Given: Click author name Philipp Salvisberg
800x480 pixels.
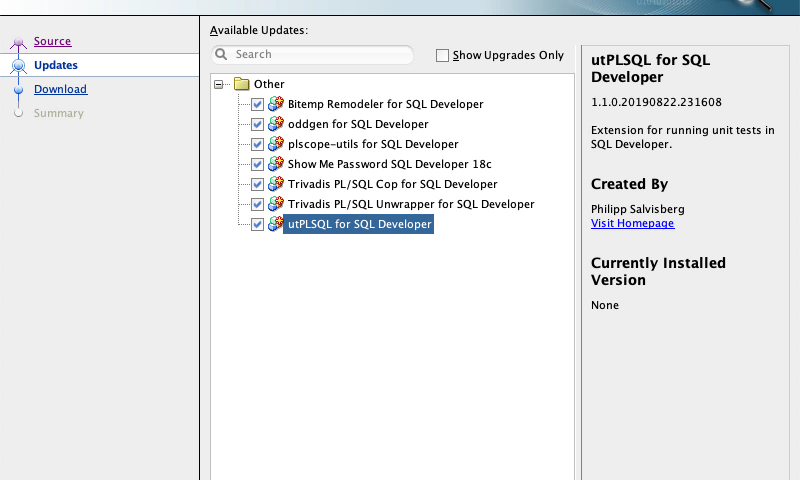Looking at the screenshot, I should 638,209.
